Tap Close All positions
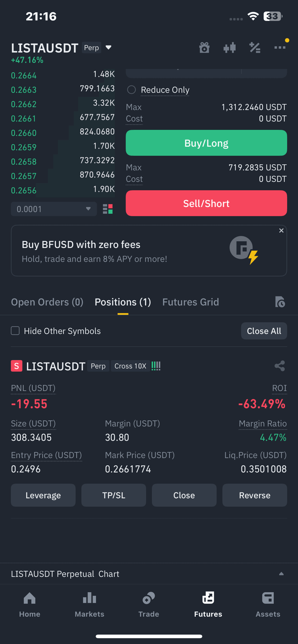This screenshot has width=298, height=644. (264, 331)
